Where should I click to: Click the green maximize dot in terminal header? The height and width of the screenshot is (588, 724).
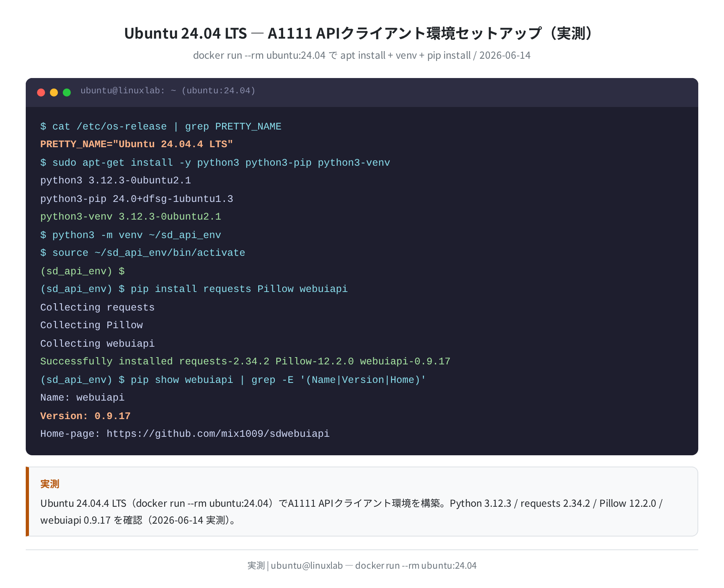(67, 93)
